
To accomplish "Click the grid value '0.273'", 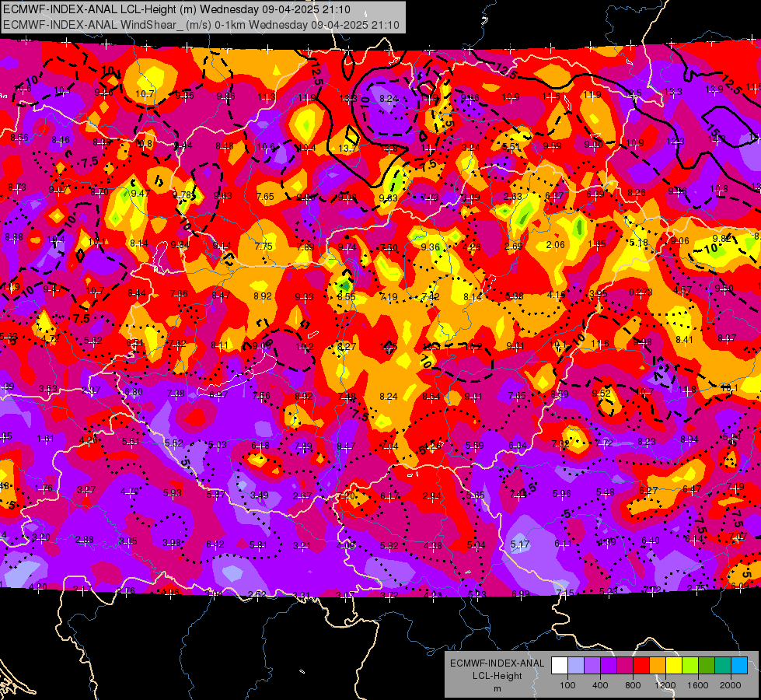I will point(641,292).
